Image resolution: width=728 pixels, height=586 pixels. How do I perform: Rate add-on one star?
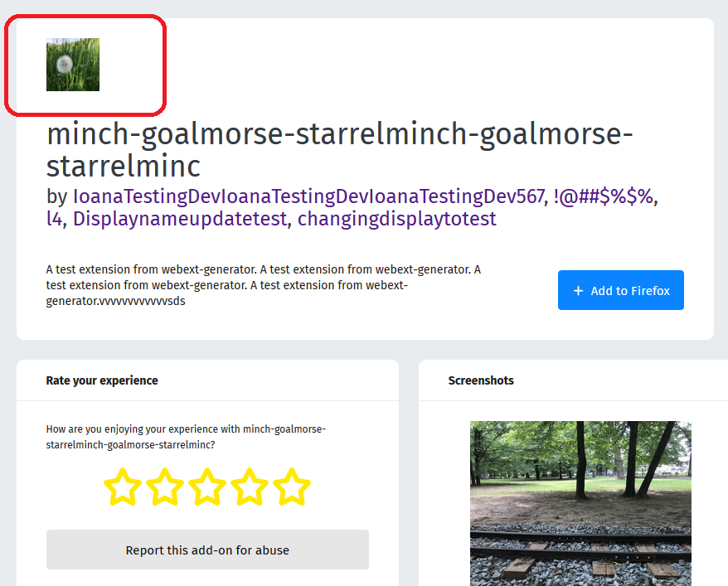tap(123, 487)
